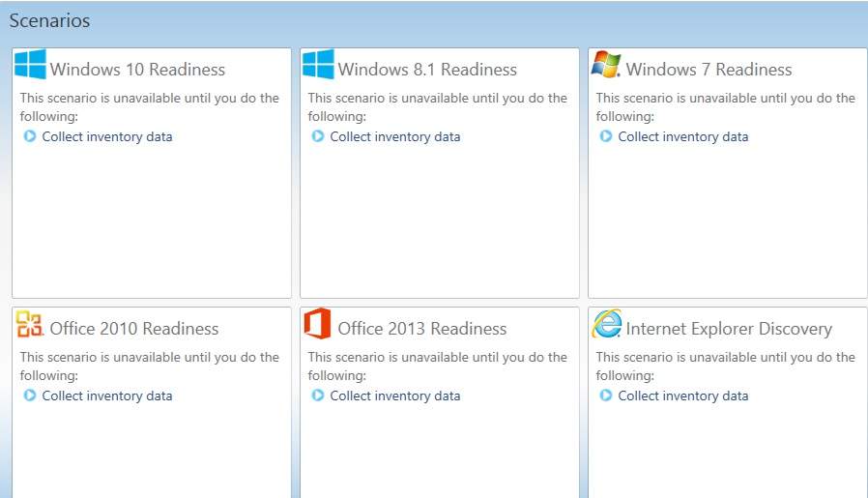Click the arrow bullet in Windows 10 card
The width and height of the screenshot is (868, 498).
[x=30, y=136]
